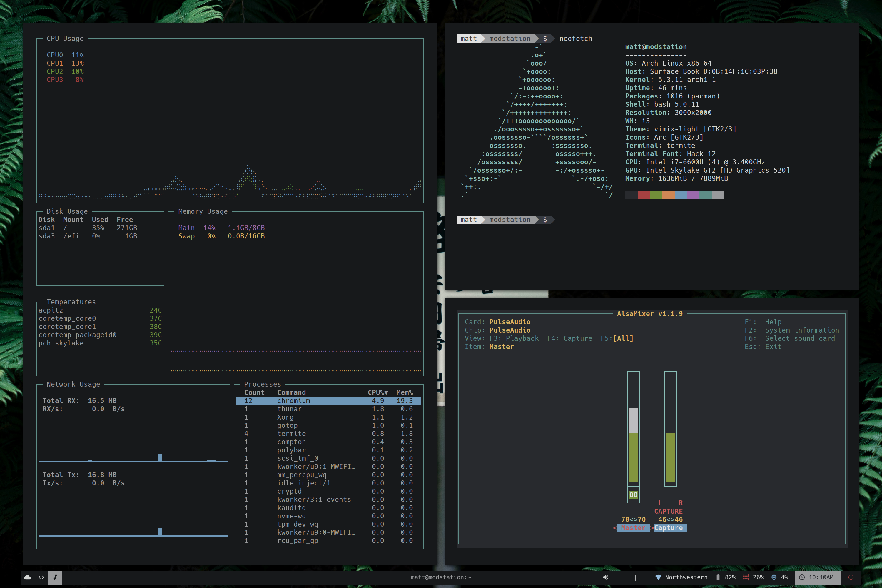Viewport: 882px width, 588px height.
Task: Click the purple color block in neofetch palette
Action: click(x=693, y=195)
